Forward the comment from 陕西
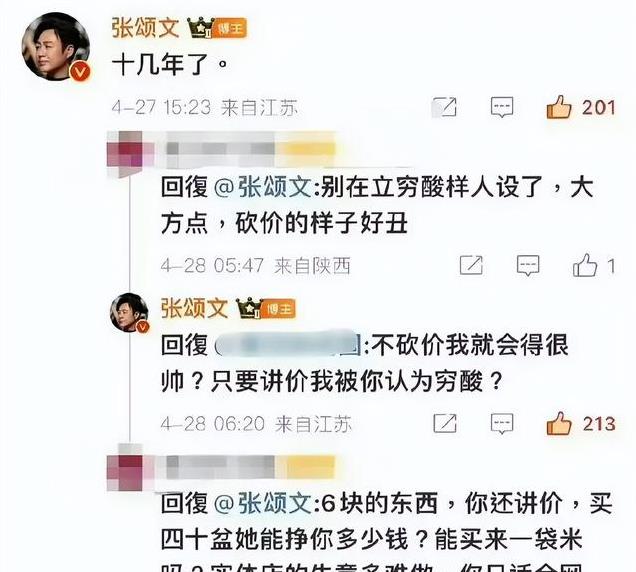The width and height of the screenshot is (636, 572). [x=471, y=266]
